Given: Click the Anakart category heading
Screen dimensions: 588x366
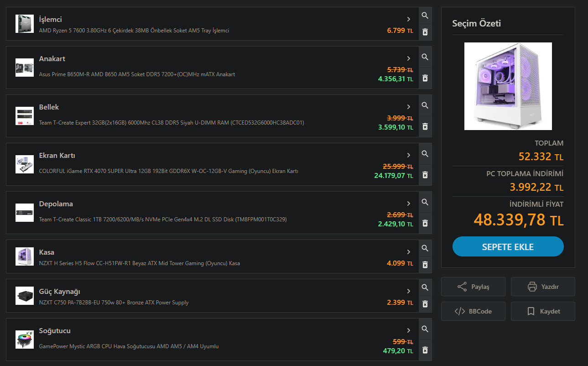Looking at the screenshot, I should pos(52,59).
